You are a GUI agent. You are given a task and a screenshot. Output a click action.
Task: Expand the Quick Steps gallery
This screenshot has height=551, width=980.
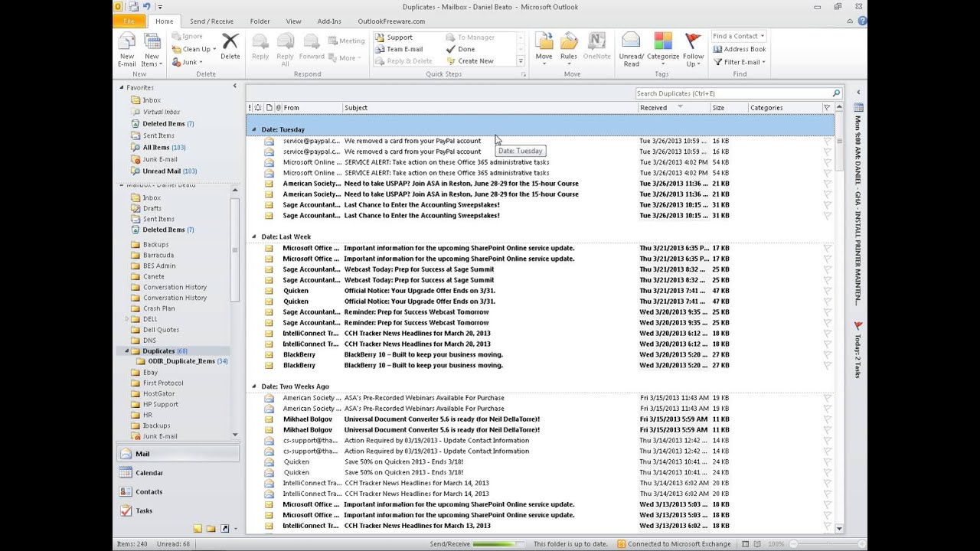[521, 61]
